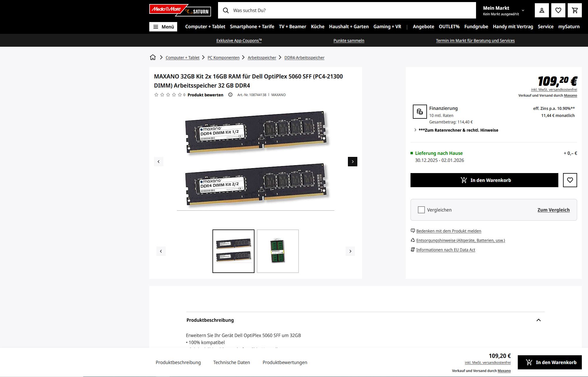
Task: Click the In den Warenkorb button
Action: (x=484, y=180)
